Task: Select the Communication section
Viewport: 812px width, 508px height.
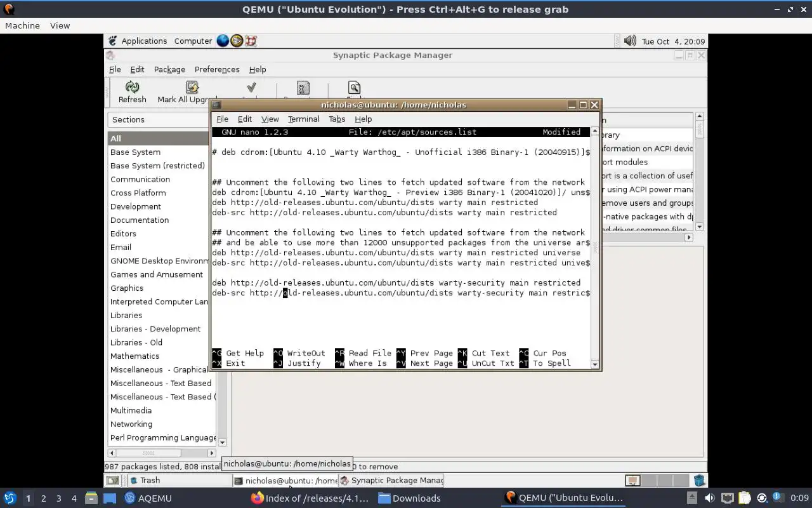Action: [140, 180]
